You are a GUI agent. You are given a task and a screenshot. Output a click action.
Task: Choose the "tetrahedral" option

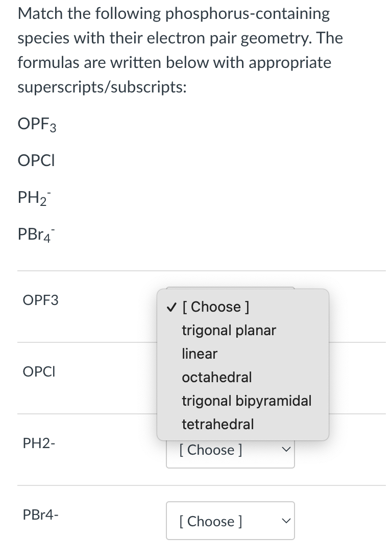coord(217,424)
